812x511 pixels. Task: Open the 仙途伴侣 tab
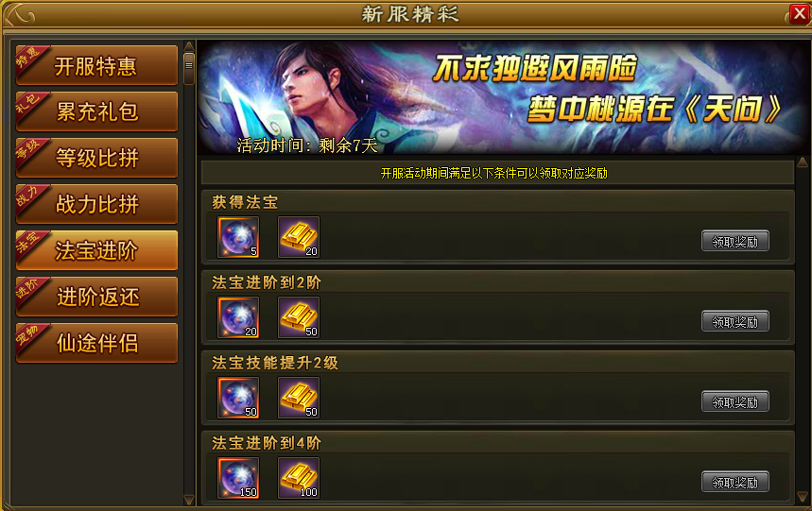click(x=96, y=343)
